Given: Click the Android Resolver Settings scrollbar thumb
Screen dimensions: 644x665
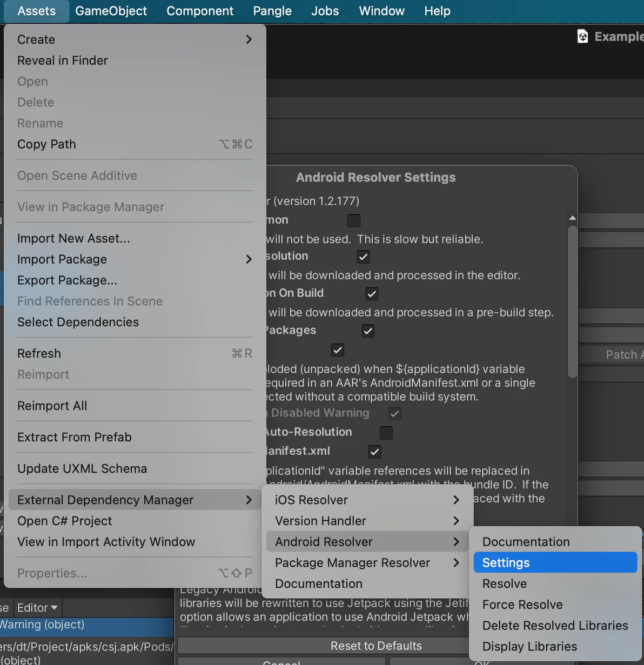Looking at the screenshot, I should (572, 301).
